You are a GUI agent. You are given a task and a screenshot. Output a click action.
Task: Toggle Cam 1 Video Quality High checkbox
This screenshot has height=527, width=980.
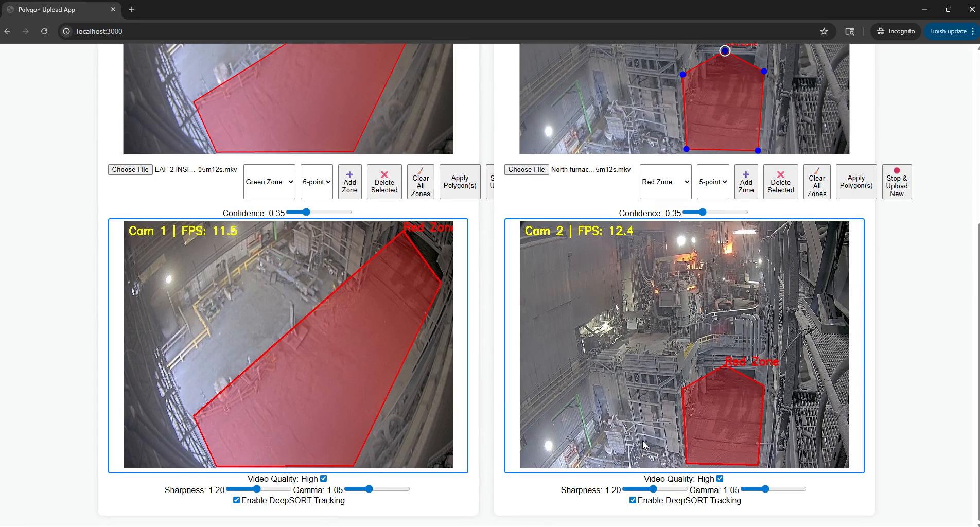[324, 478]
